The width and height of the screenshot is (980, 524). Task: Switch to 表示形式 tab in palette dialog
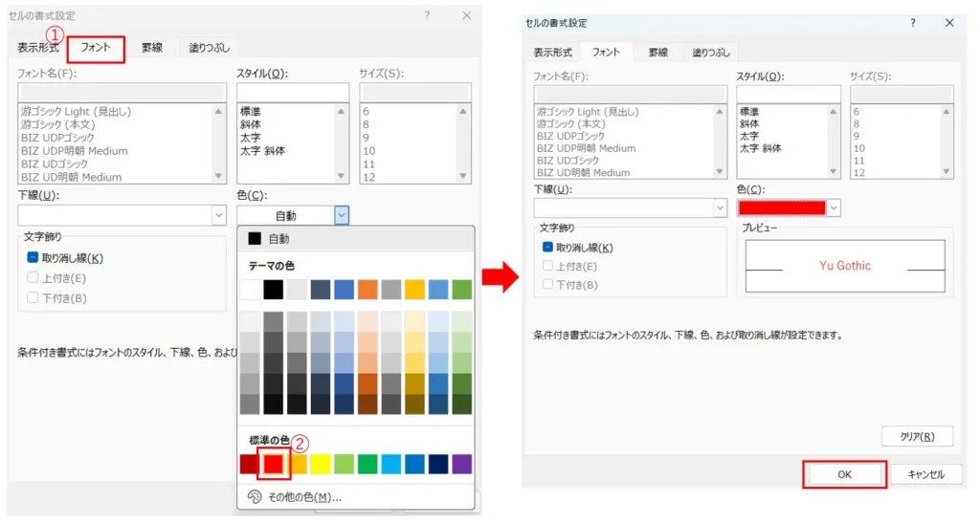pyautogui.click(x=38, y=48)
